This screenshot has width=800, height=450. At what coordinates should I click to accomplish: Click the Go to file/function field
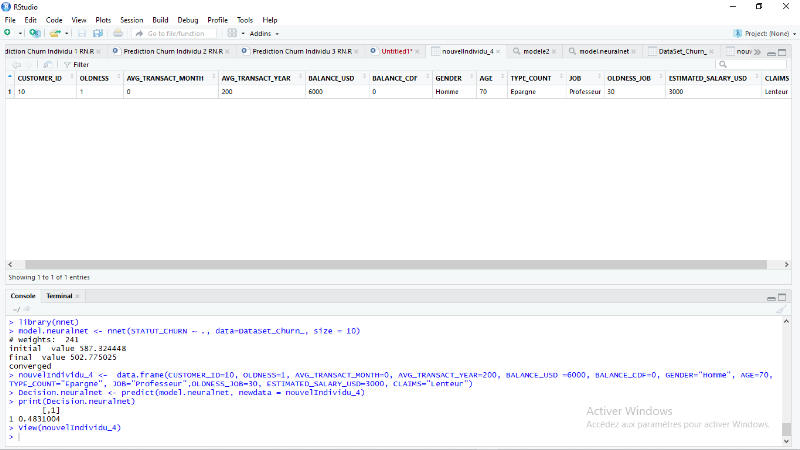pos(174,33)
